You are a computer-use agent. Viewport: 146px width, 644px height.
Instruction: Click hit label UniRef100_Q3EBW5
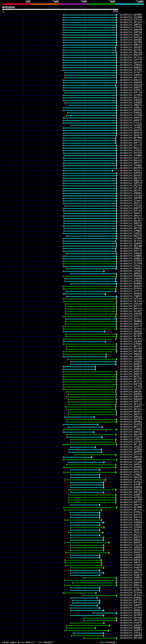tap(131, 103)
